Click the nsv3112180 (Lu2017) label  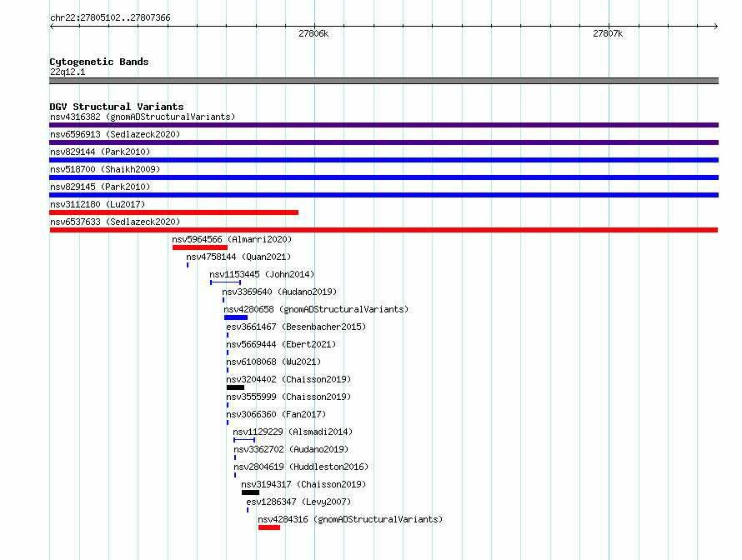[x=98, y=204]
